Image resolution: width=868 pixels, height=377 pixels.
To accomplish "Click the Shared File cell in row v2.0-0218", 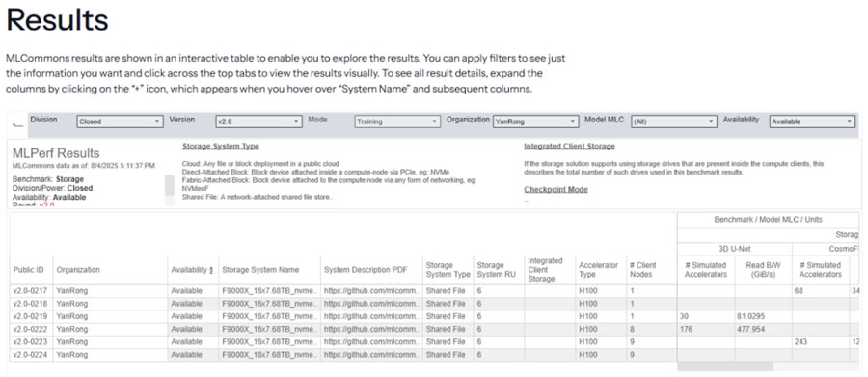I will pos(446,304).
